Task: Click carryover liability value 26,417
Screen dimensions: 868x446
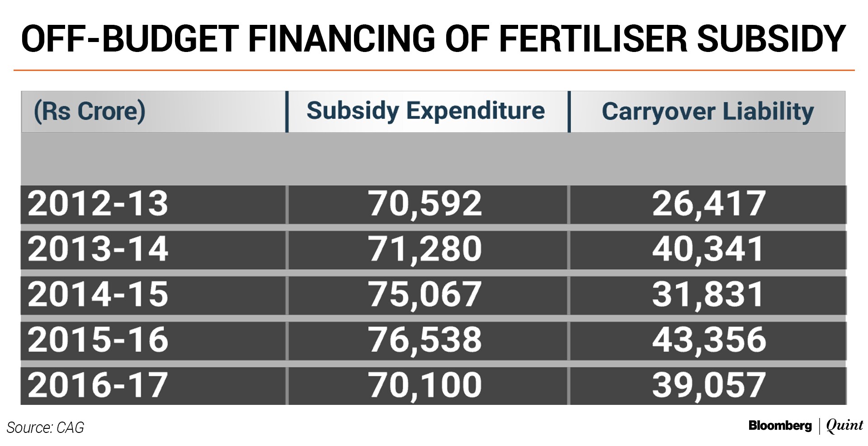Action: point(708,204)
